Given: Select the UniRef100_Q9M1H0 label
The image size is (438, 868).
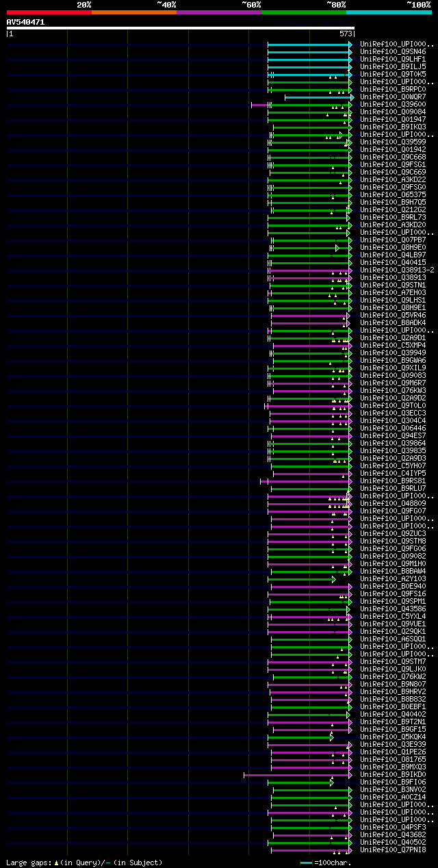Looking at the screenshot, I should coord(393,563).
